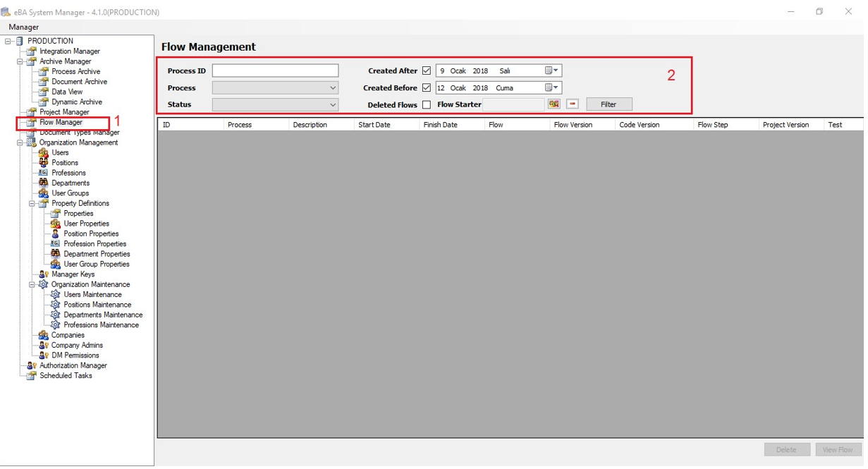Click the Users Maintenance gear icon

pos(56,295)
